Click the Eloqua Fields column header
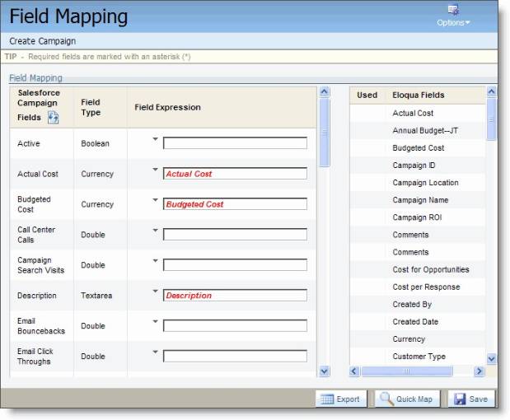This screenshot has width=510, height=420. pyautogui.click(x=419, y=95)
